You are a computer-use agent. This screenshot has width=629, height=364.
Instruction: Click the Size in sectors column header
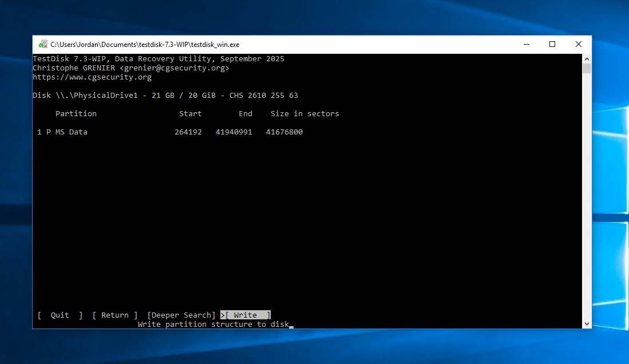point(304,114)
